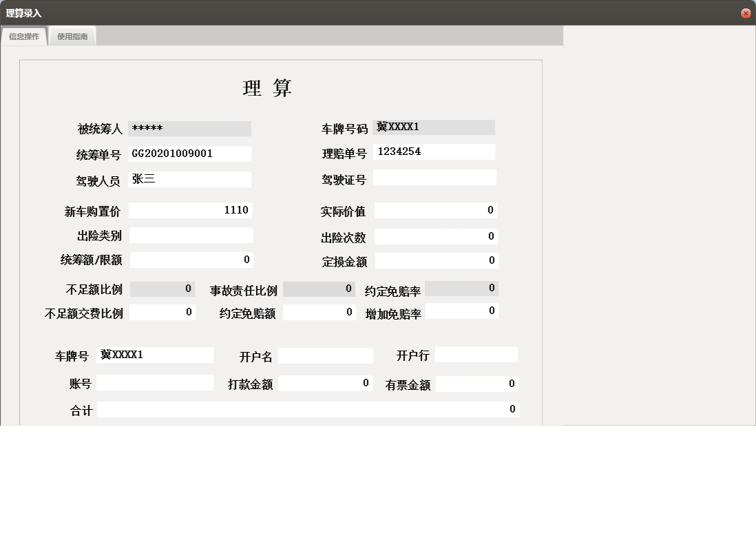Click the 定损金额 field
This screenshot has height=542, width=756.
434,260
